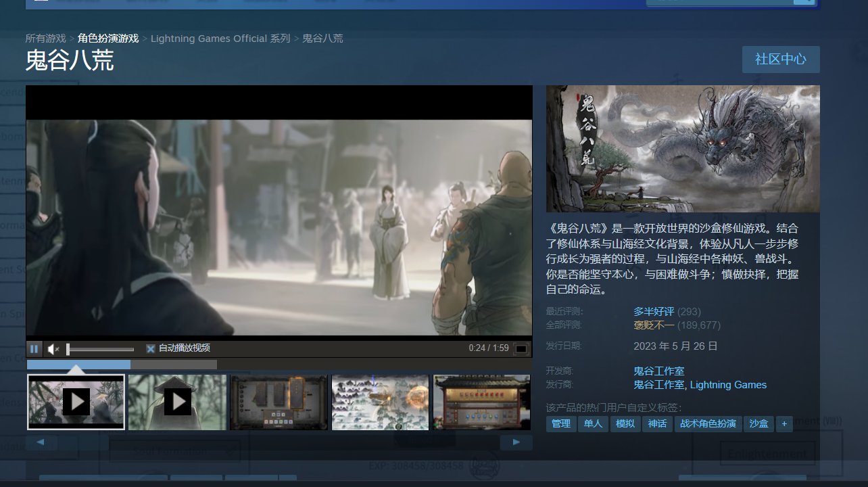Select the 沙盒 tag
868x487 pixels.
(759, 424)
